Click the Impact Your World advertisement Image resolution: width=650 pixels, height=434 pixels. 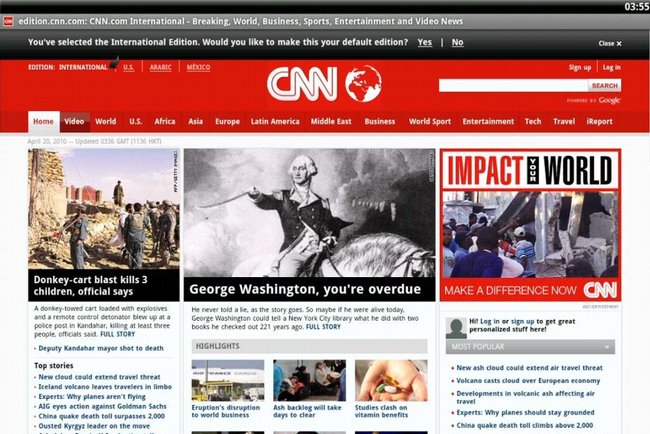pos(530,225)
